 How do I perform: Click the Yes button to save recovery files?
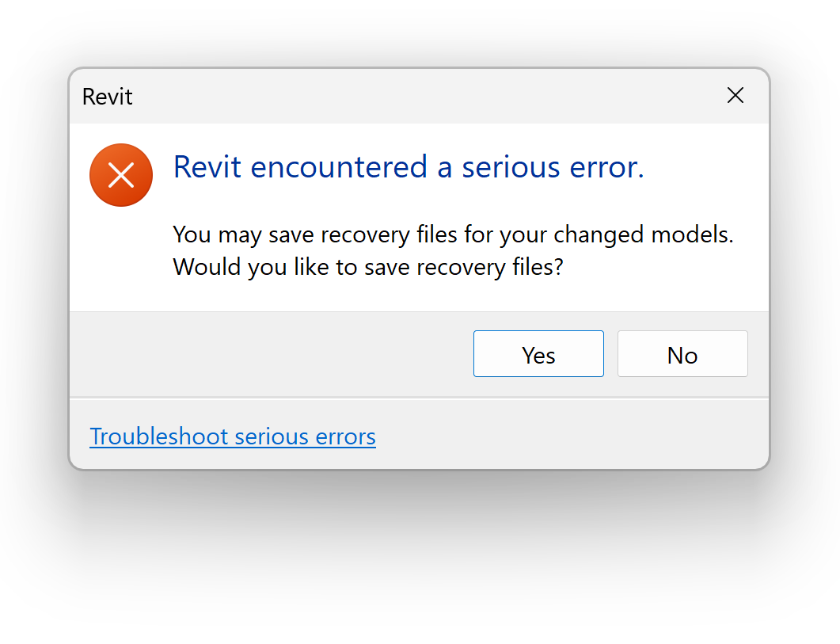point(538,354)
